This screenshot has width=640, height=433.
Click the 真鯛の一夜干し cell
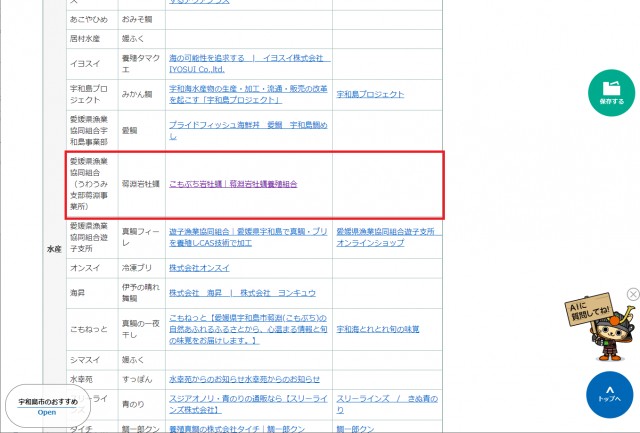coord(140,329)
